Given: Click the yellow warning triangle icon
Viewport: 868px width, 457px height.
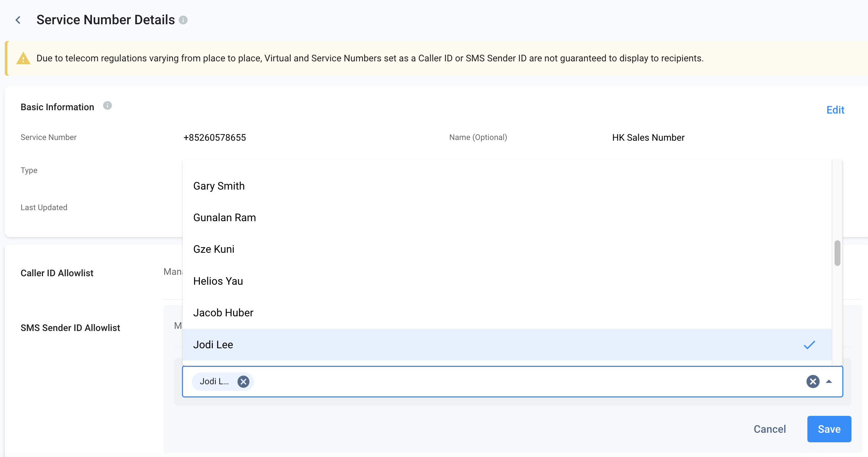Looking at the screenshot, I should (x=23, y=58).
